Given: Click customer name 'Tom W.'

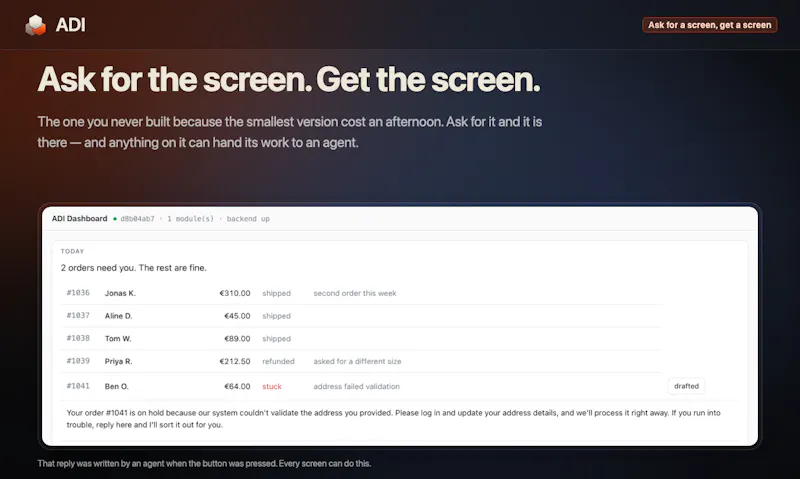Looking at the screenshot, I should pyautogui.click(x=118, y=339).
